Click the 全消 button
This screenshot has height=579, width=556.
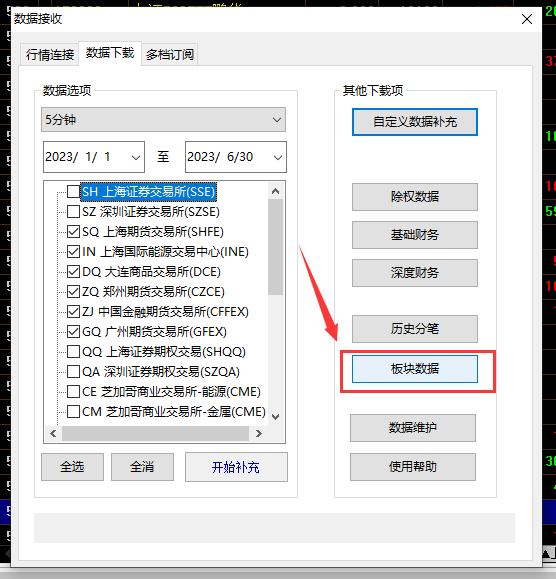[142, 467]
